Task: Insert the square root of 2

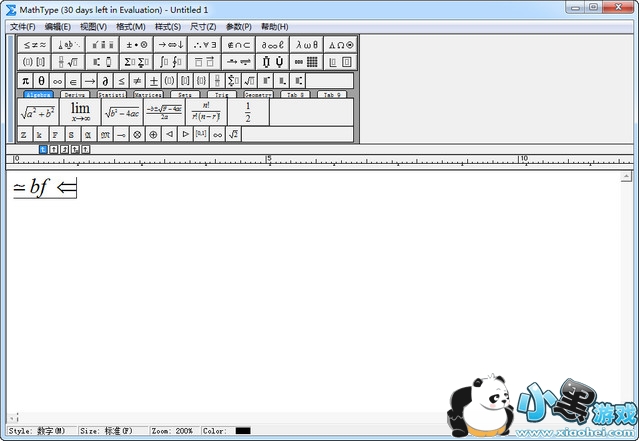Action: point(234,134)
